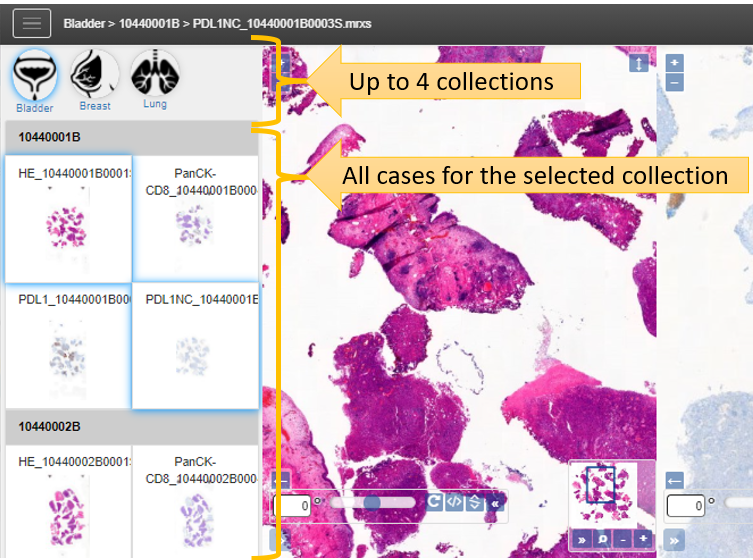Click the navigator zoom in plus button
This screenshot has width=753, height=560.
pos(643,539)
